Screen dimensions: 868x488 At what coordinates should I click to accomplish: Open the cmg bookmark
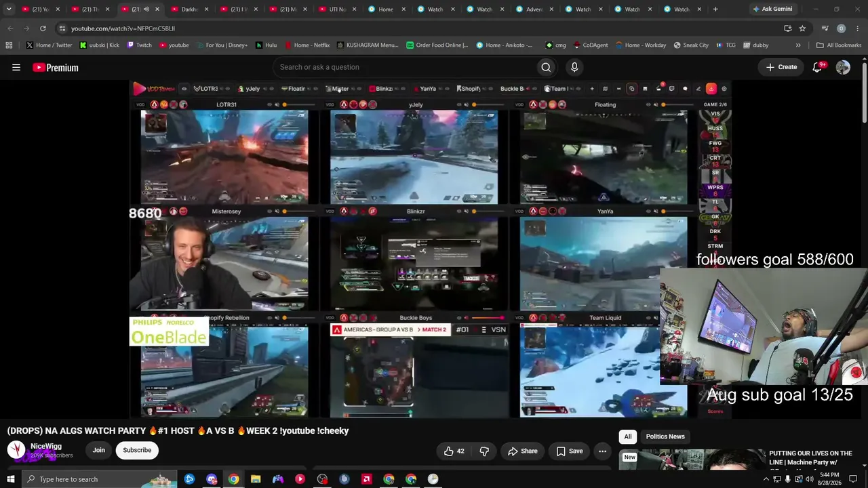click(x=556, y=45)
